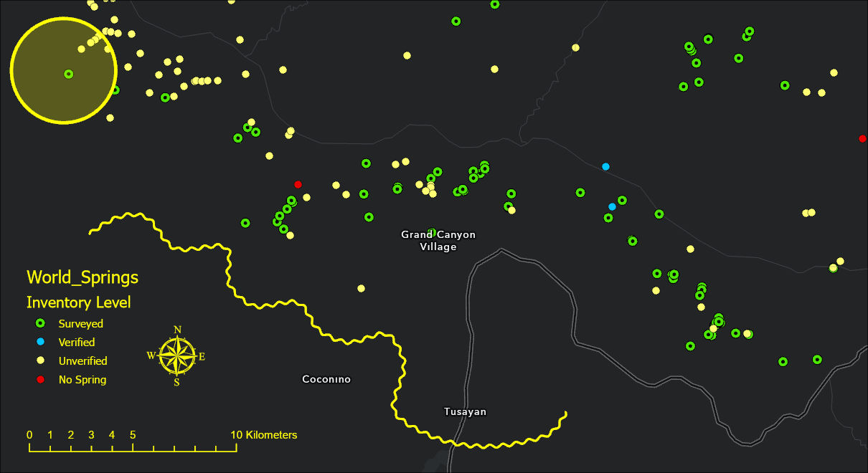Click the red No Spring legend symbol
This screenshot has width=868, height=473.
pyautogui.click(x=41, y=379)
